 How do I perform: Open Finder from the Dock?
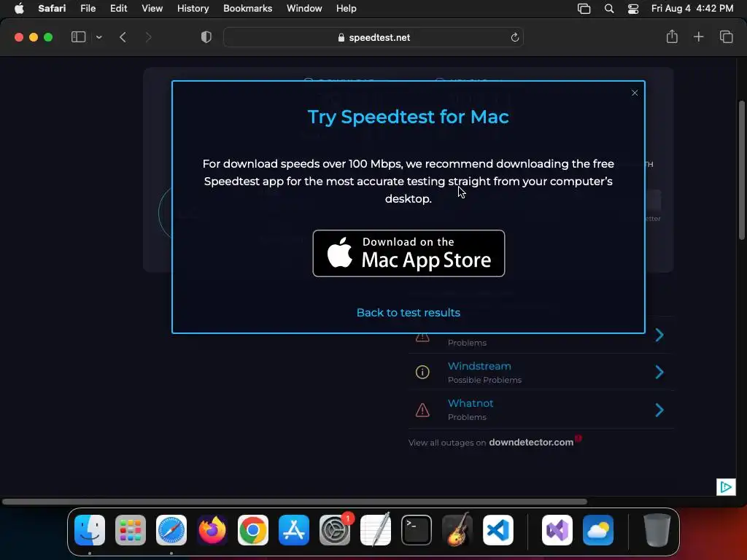point(90,530)
